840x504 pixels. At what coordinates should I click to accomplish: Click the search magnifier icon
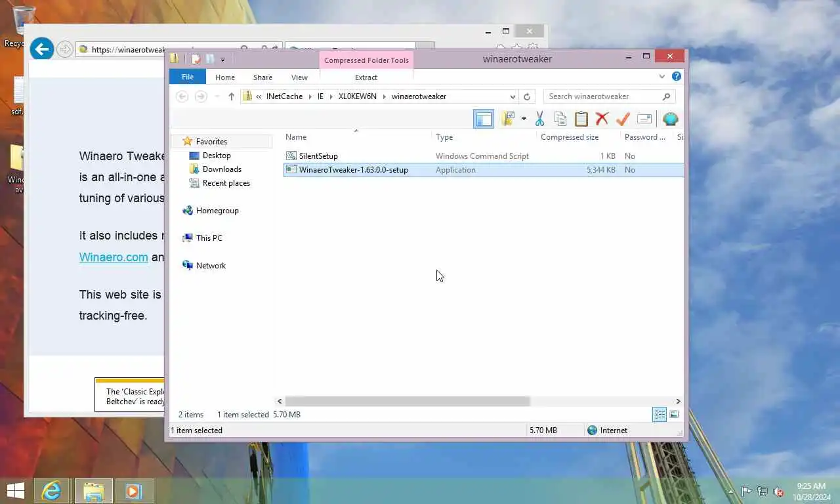[x=667, y=96]
